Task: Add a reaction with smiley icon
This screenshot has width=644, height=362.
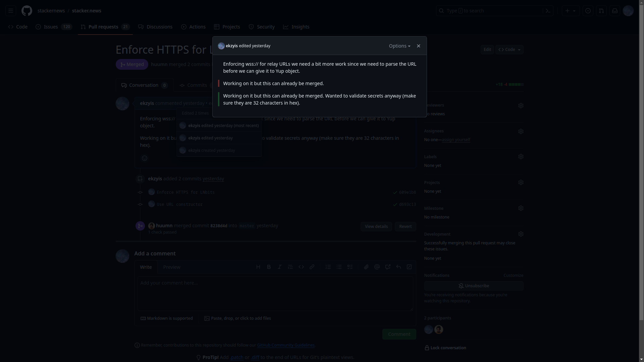Action: point(145,158)
